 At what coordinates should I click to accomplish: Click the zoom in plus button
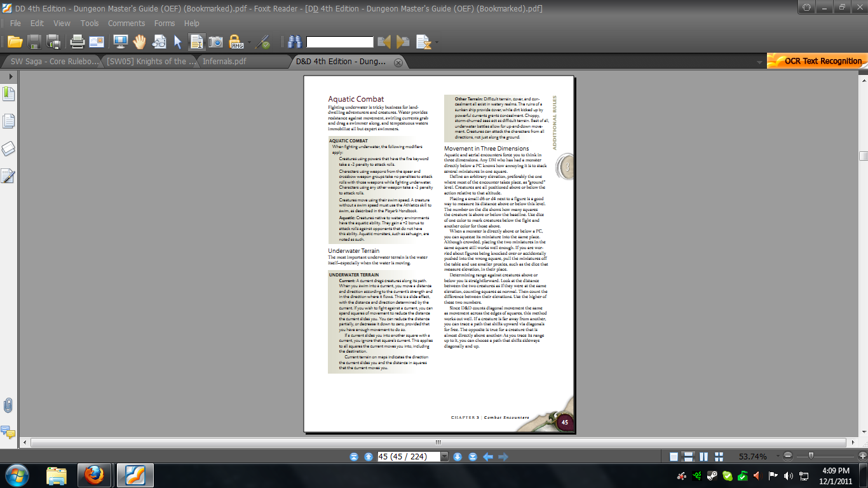click(x=862, y=456)
